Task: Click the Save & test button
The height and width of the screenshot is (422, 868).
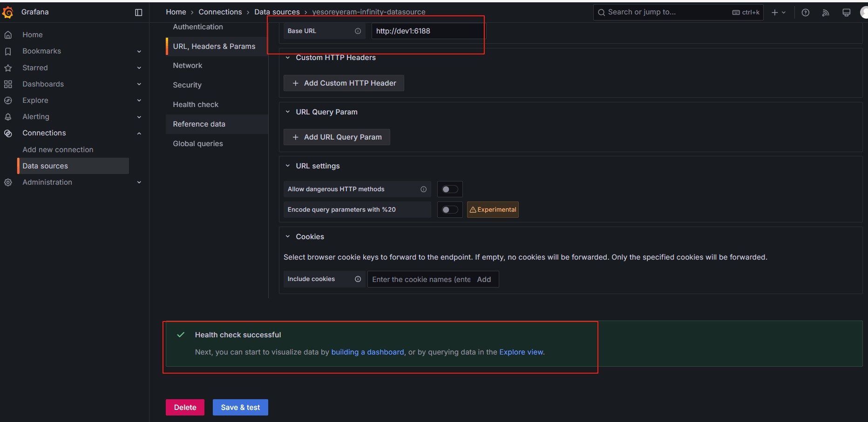Action: tap(240, 408)
